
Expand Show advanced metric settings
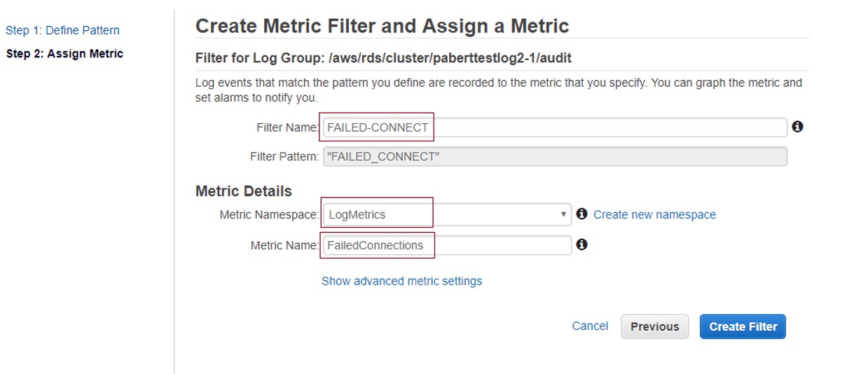[401, 281]
